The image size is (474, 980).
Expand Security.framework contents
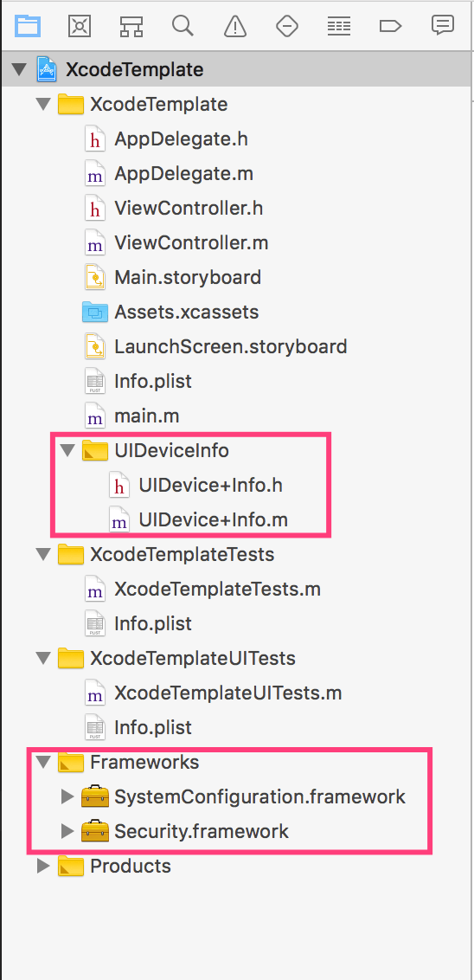click(67, 831)
